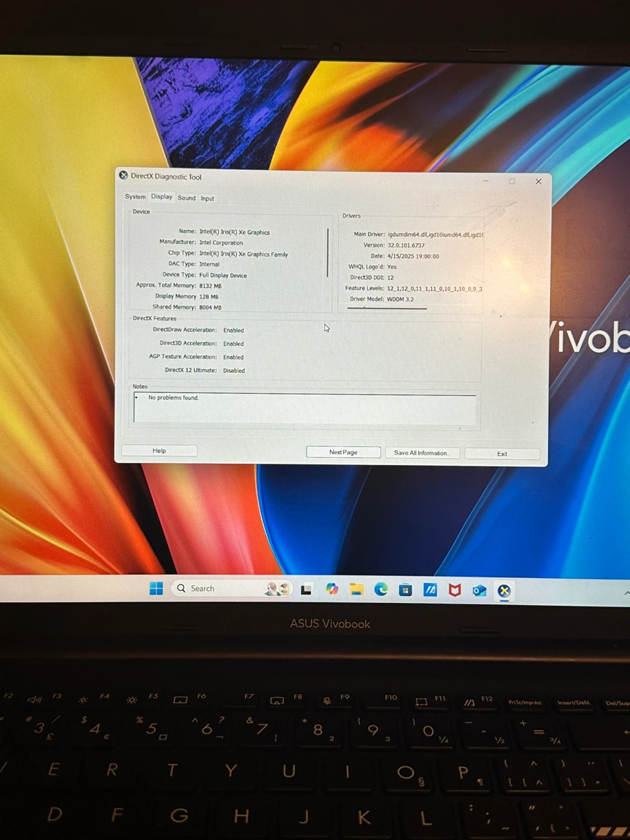Minimize the DirectX Diagnostic Tool window

coord(485,181)
